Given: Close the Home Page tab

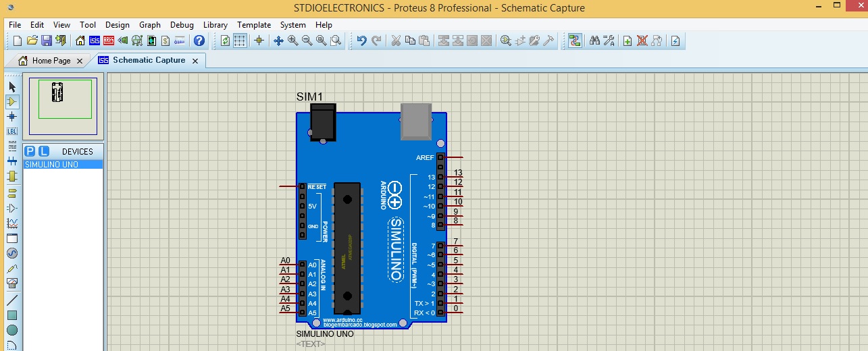Looking at the screenshot, I should [x=79, y=61].
